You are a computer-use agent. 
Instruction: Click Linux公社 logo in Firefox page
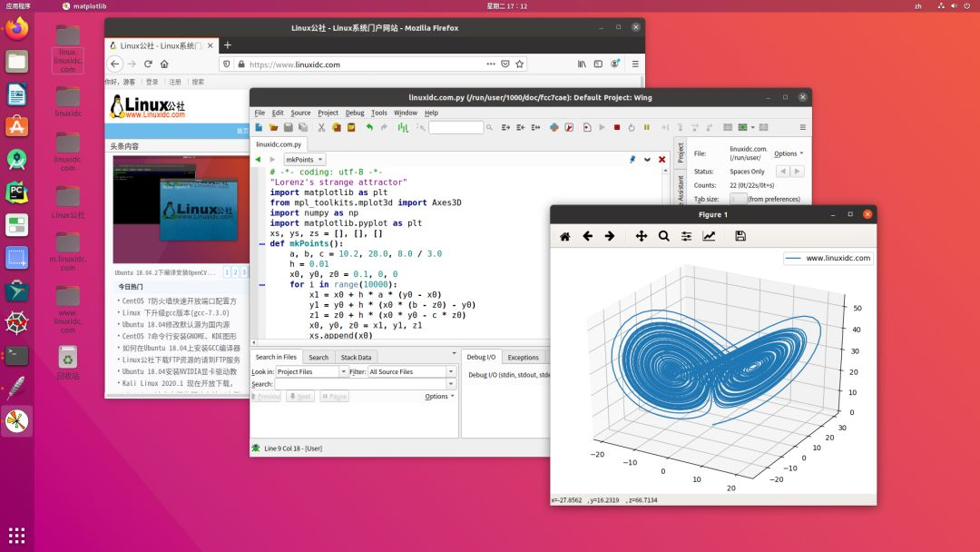pyautogui.click(x=148, y=107)
